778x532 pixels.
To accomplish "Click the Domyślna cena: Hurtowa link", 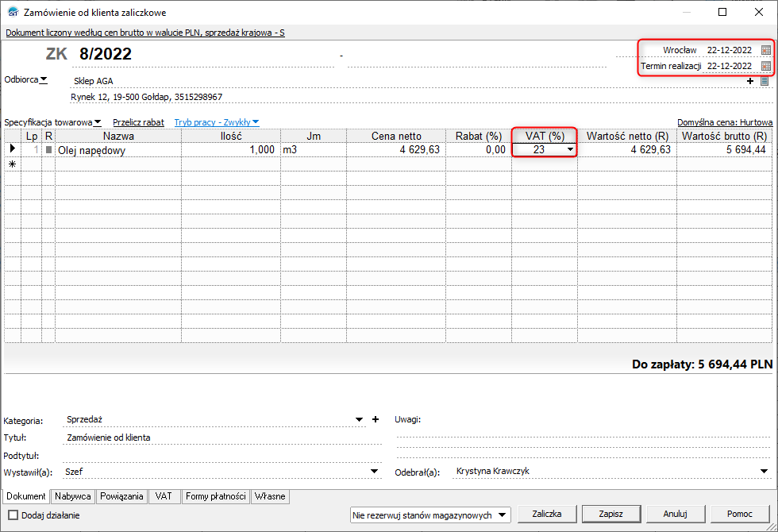I will click(x=725, y=122).
